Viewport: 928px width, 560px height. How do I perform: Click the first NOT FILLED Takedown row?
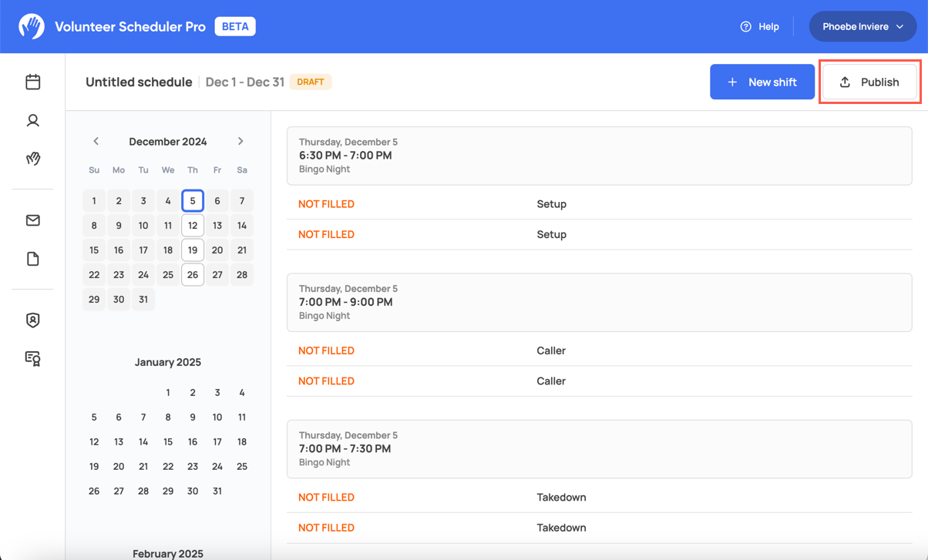pyautogui.click(x=599, y=497)
